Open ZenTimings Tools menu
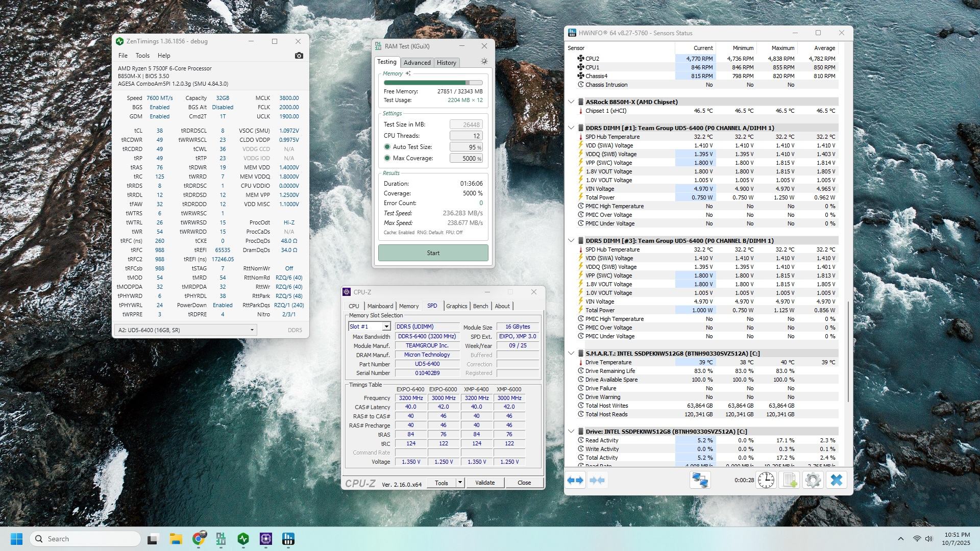980x551 pixels. [142, 56]
